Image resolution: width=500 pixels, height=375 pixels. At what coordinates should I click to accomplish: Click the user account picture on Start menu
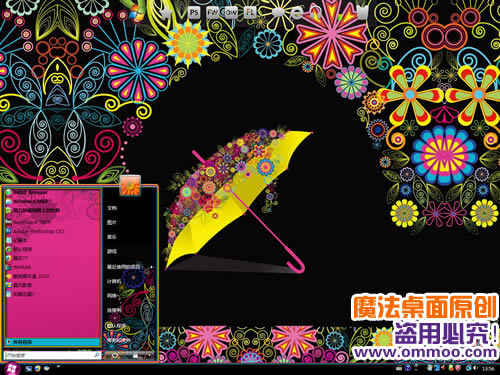pyautogui.click(x=130, y=185)
